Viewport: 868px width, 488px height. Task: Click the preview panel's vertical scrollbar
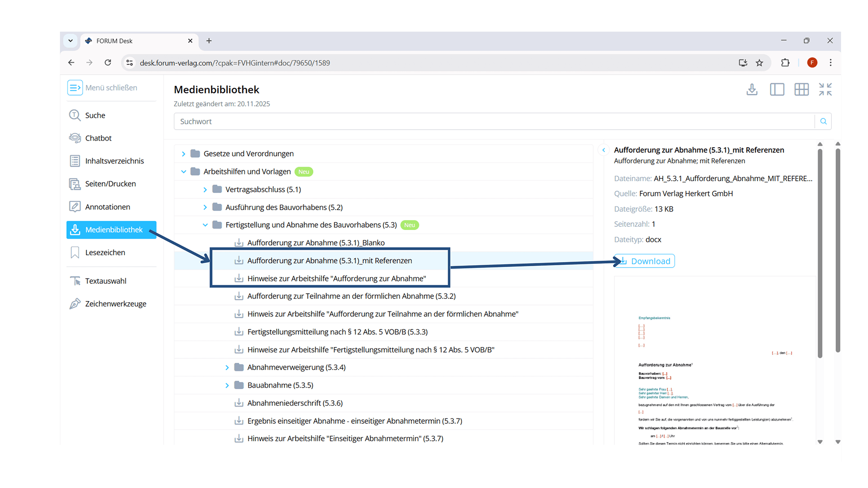click(820, 253)
